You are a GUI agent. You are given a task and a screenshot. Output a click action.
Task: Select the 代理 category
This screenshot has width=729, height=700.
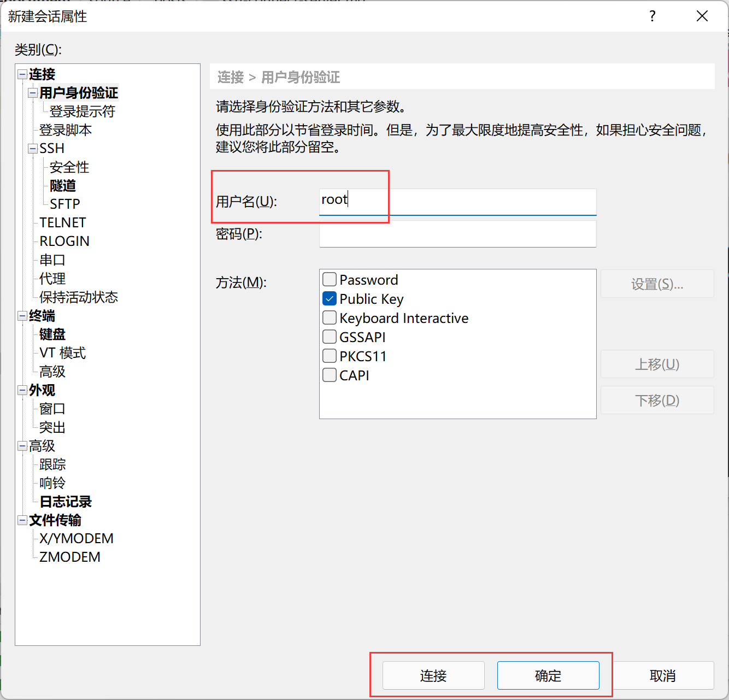(52, 279)
